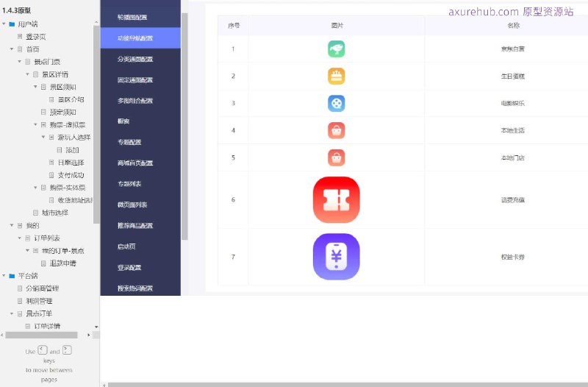
Task: Click the page icon beside 分销商管理
Action: pos(20,288)
